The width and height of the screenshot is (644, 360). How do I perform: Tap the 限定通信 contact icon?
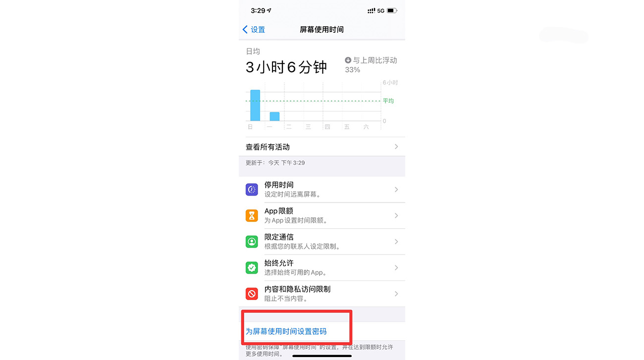coord(252,242)
